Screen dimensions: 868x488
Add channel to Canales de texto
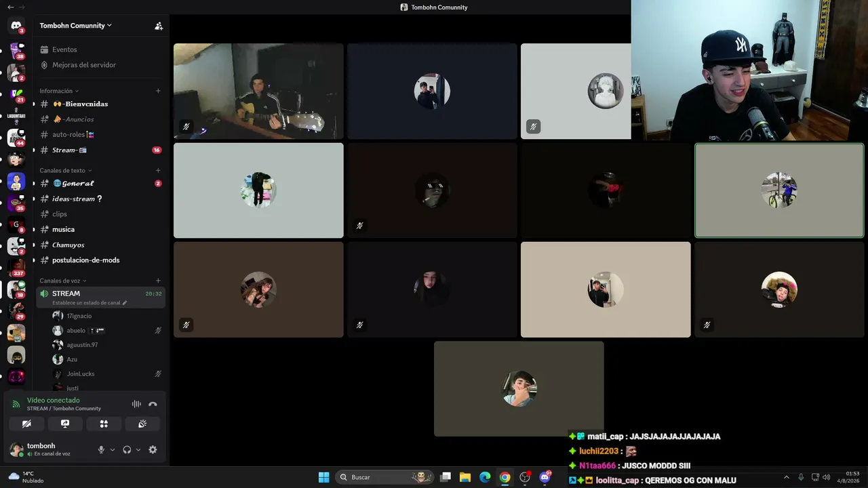click(158, 170)
